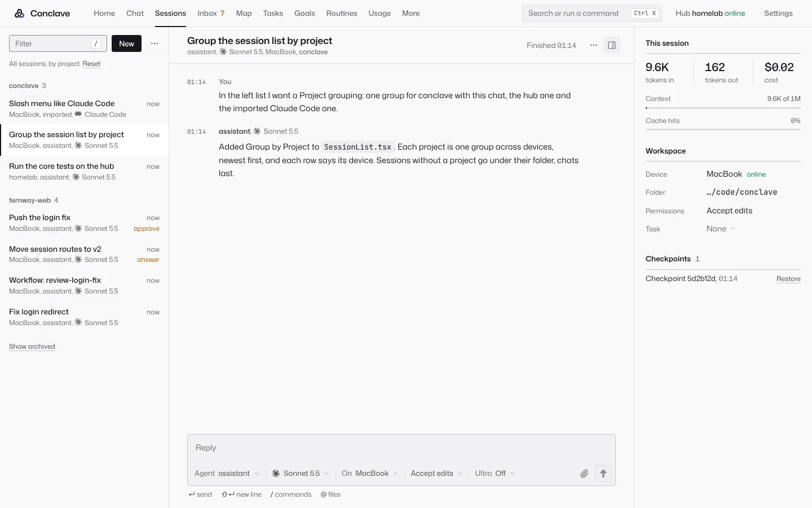Click the SessionList.tsx code reference
812x508 pixels.
tap(358, 147)
